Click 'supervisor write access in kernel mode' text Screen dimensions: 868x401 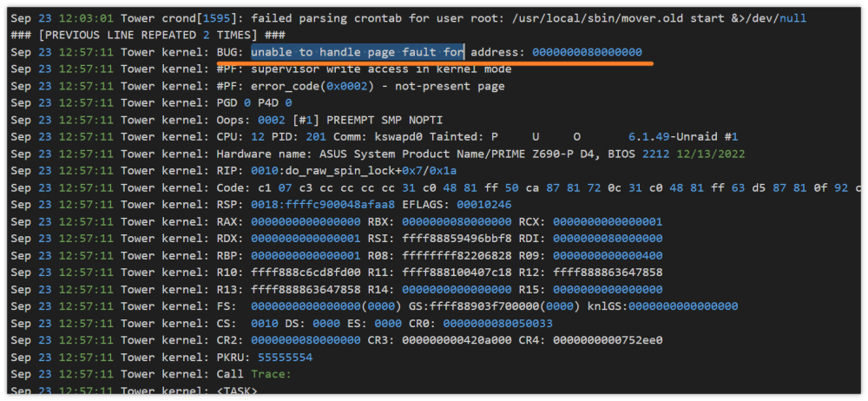tap(381, 69)
